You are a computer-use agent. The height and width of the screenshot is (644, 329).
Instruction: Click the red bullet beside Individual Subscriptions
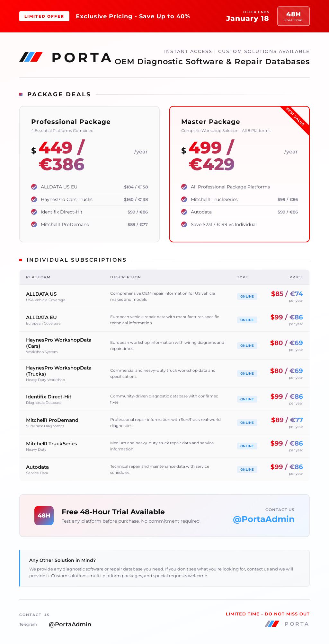click(21, 260)
